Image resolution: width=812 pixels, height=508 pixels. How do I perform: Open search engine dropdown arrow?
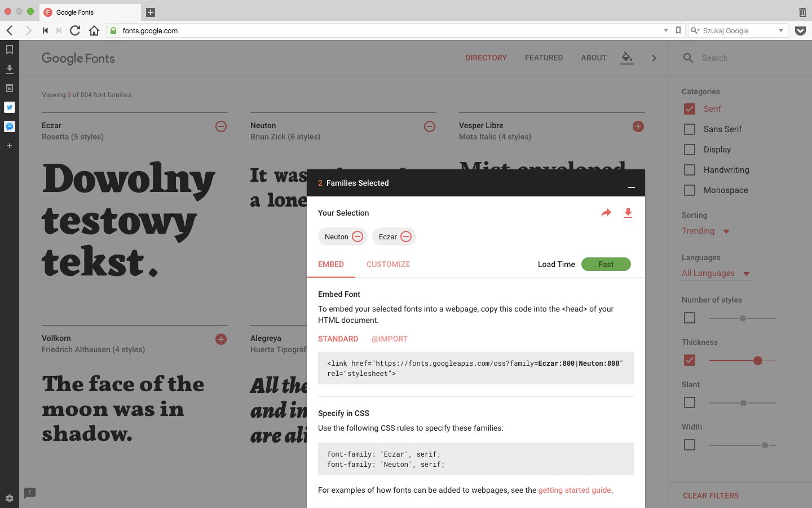tap(781, 30)
